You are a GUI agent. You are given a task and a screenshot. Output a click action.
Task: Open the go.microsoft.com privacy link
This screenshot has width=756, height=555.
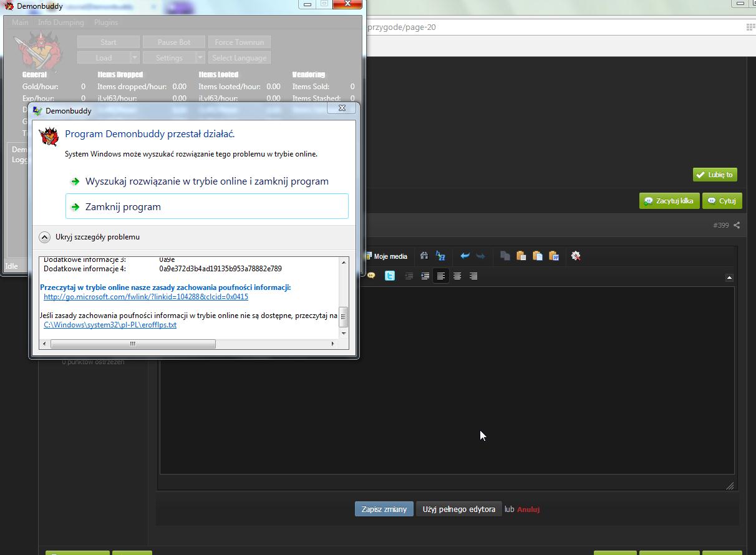[146, 297]
